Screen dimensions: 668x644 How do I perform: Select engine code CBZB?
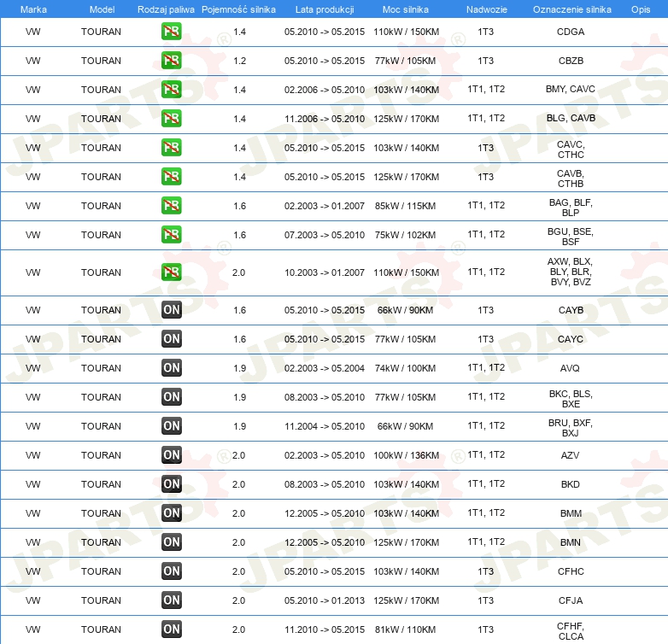pos(571,61)
